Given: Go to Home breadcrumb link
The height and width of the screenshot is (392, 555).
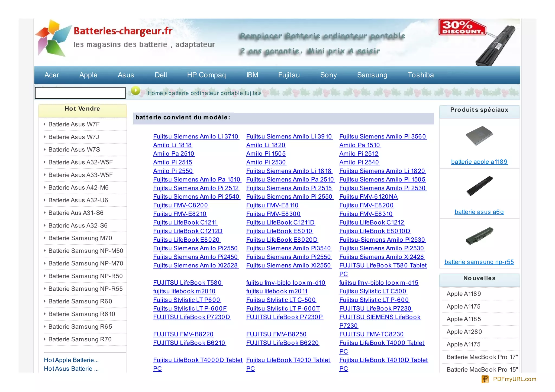Looking at the screenshot, I should (x=155, y=93).
